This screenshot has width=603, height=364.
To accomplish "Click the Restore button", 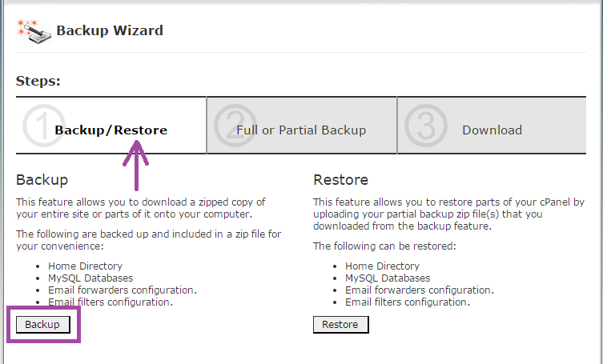I will 340,325.
